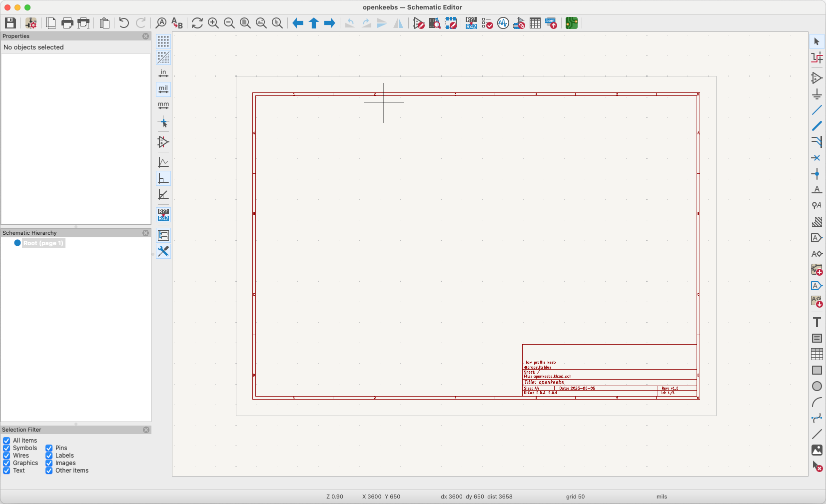Viewport: 826px width, 504px height.
Task: Toggle hidden pins display
Action: 163,142
